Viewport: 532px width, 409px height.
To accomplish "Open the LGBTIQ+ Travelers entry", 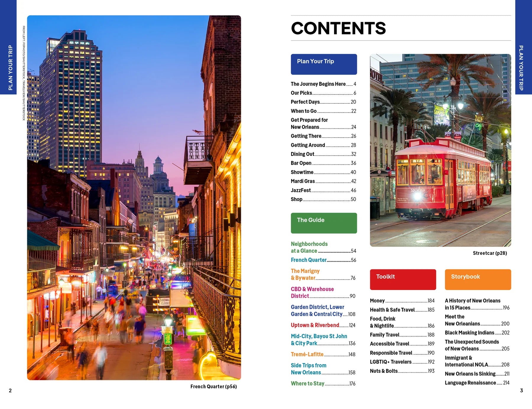I will (x=391, y=362).
